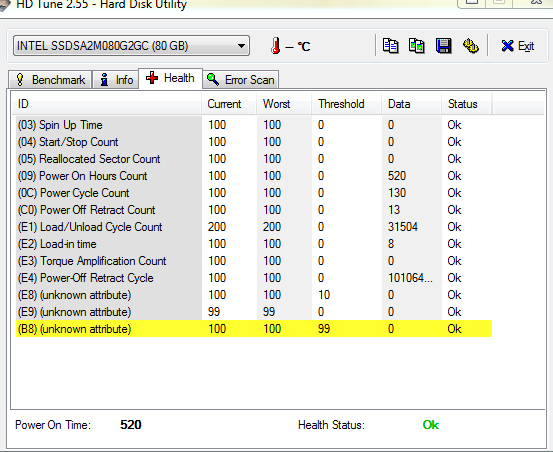
Task: Click the floppy disk save icon
Action: click(x=444, y=46)
